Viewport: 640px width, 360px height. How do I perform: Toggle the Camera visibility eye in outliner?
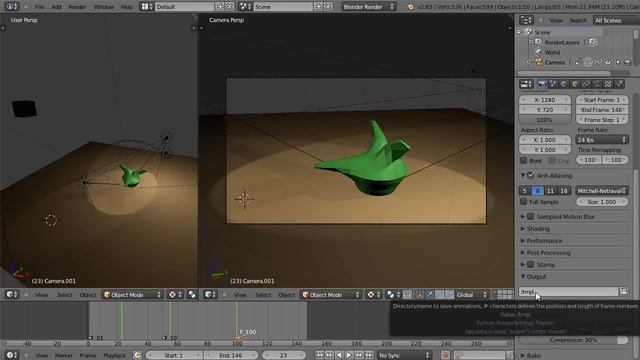(x=608, y=62)
